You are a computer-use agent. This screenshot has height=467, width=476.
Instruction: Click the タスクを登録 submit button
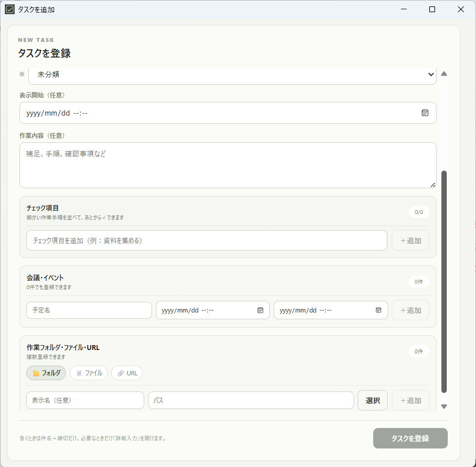pos(410,438)
